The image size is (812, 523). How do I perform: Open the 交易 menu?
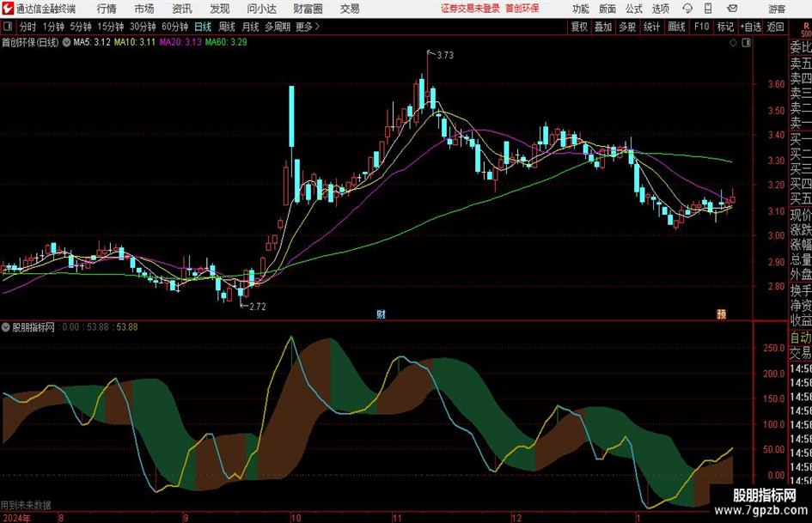[350, 9]
